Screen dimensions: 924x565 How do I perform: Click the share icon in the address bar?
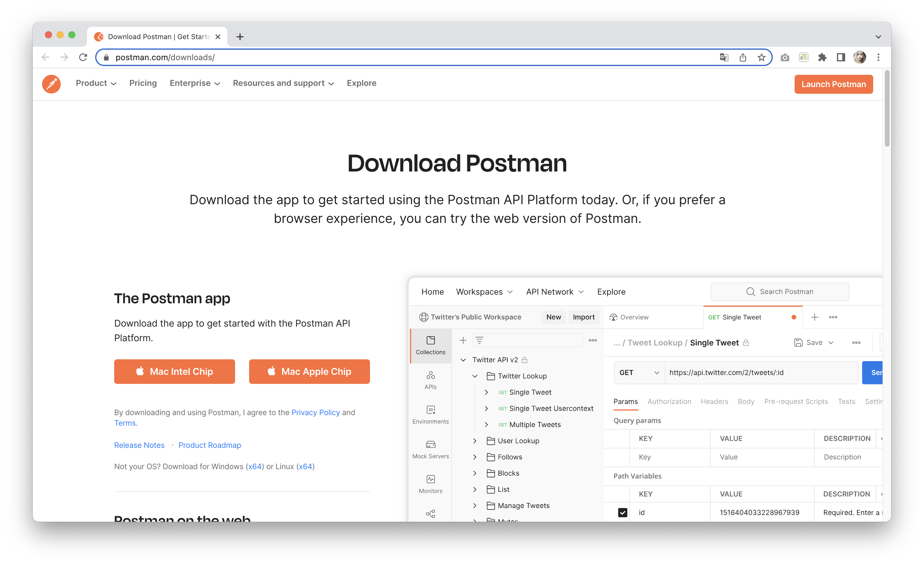tap(742, 57)
